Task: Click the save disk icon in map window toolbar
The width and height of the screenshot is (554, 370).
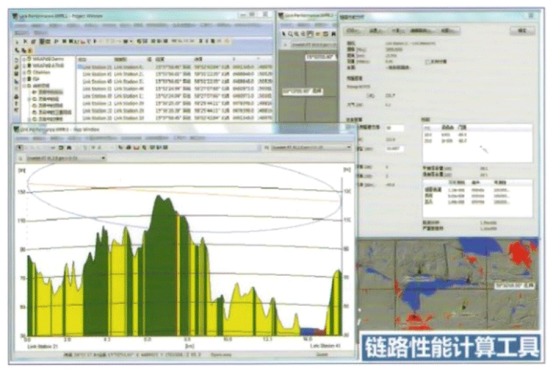Action: 310,34
